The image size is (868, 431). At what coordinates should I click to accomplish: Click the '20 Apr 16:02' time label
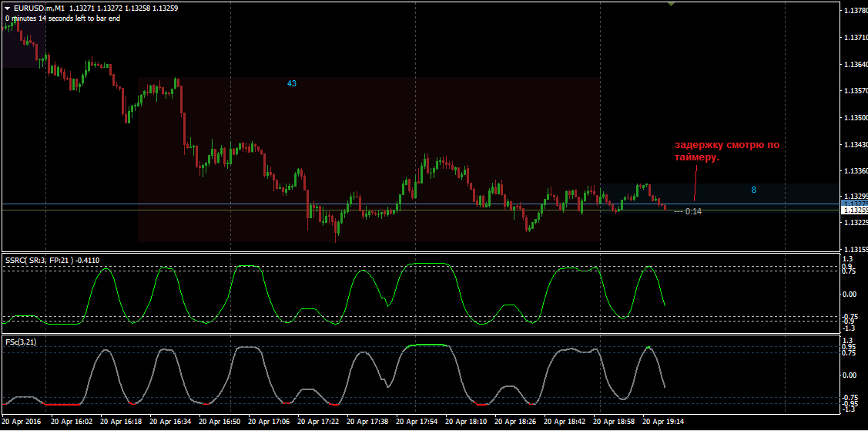[x=72, y=422]
